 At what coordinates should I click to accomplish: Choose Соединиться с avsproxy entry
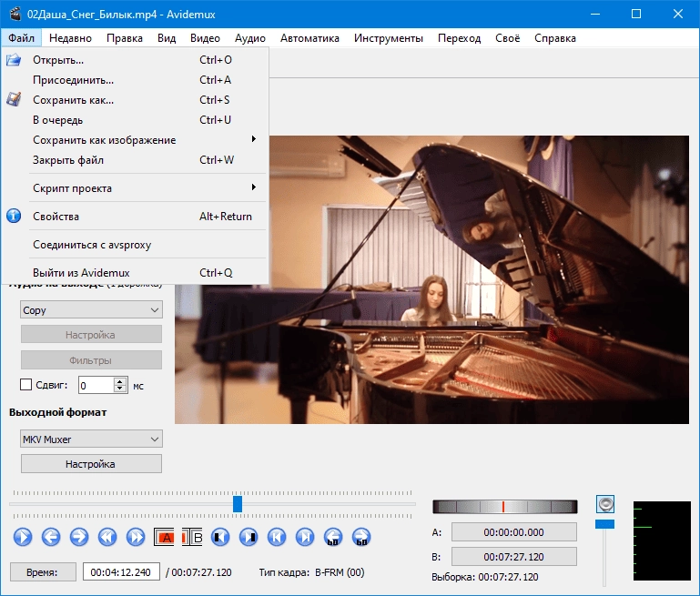point(135,245)
